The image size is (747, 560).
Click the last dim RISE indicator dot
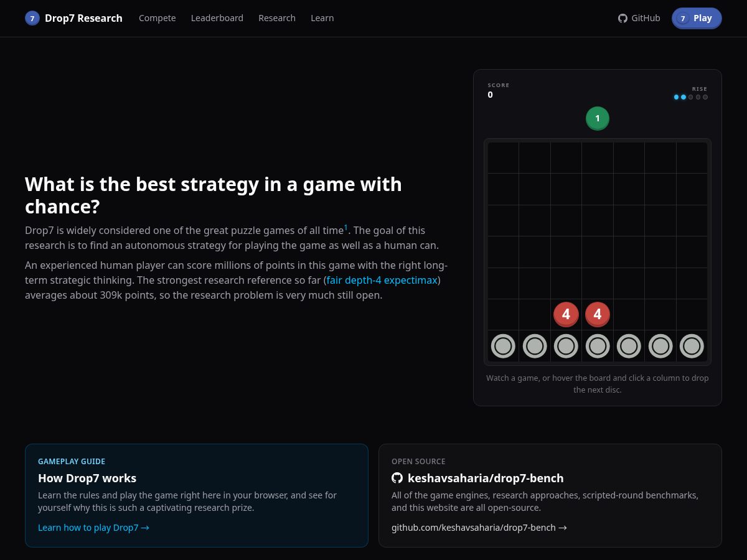coord(705,97)
